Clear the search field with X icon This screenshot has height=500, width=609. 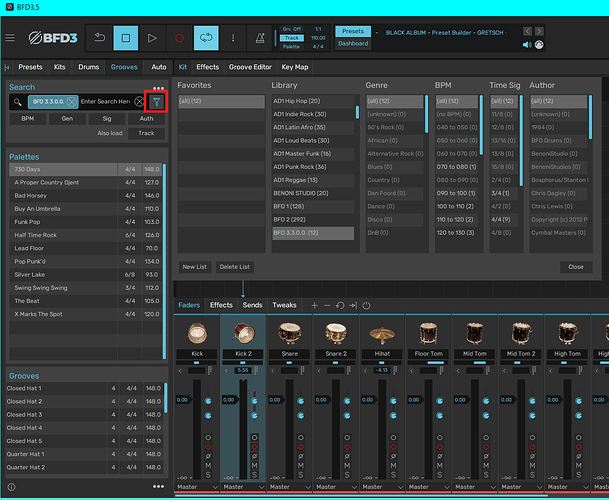pyautogui.click(x=139, y=102)
